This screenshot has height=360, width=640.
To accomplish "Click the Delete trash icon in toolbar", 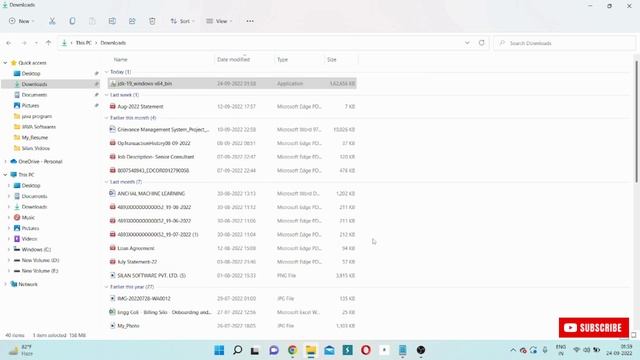I will pos(152,21).
